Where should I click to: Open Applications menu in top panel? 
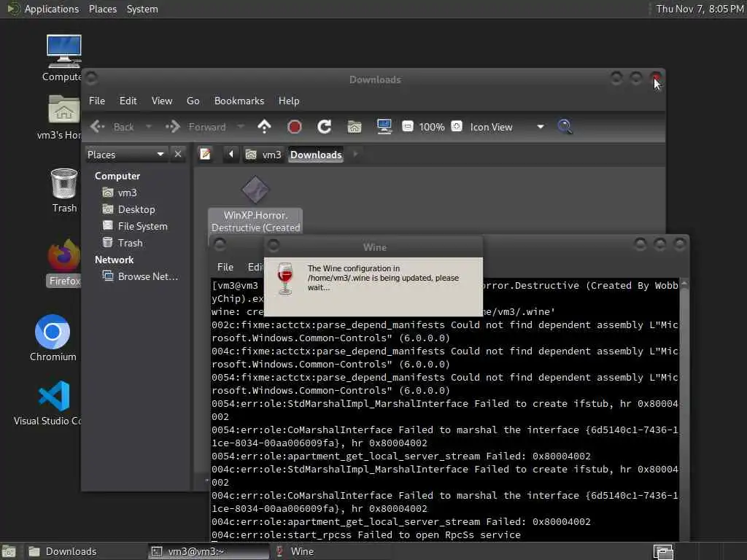click(52, 9)
